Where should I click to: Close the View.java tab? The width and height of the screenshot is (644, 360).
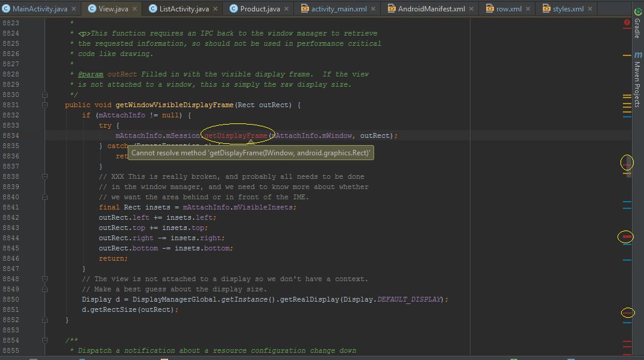tap(134, 8)
